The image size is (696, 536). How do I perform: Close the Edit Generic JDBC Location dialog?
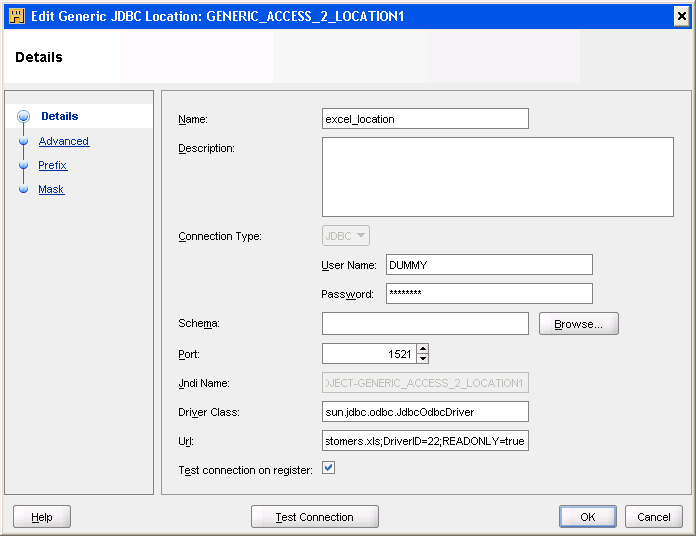pyautogui.click(x=681, y=17)
